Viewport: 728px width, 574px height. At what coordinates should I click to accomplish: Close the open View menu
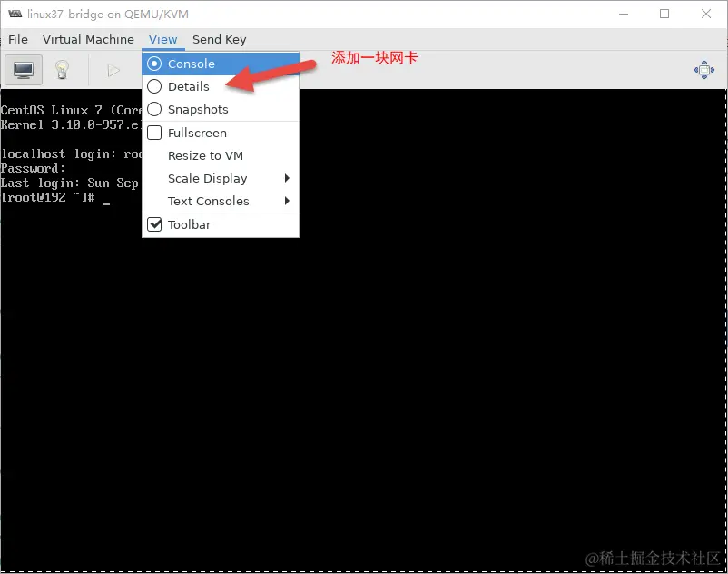[163, 39]
